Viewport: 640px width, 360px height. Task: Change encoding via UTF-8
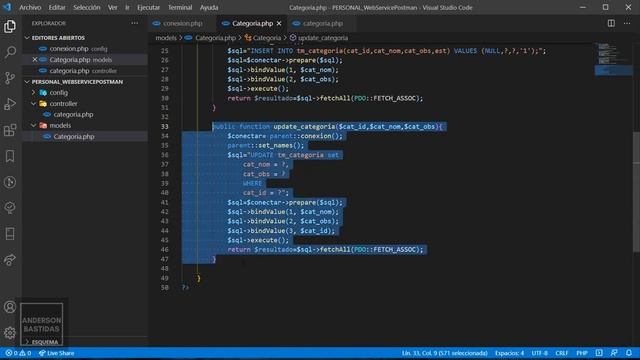coord(540,353)
